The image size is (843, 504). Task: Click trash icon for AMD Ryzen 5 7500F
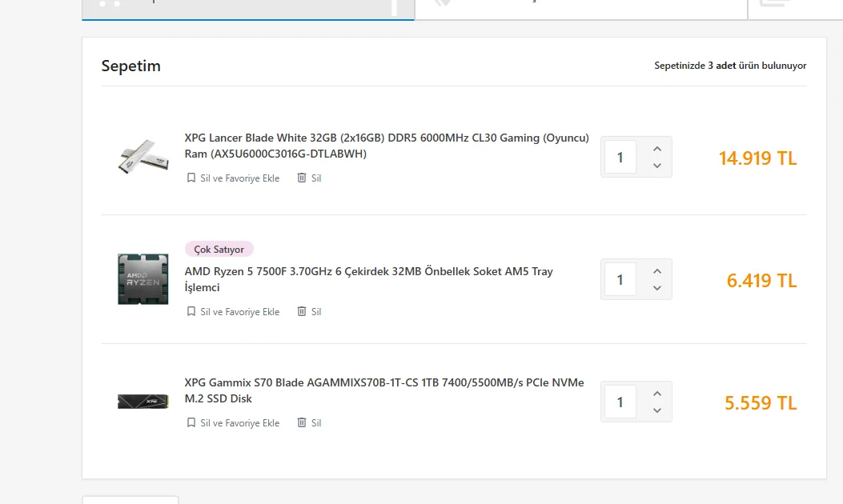tap(302, 312)
